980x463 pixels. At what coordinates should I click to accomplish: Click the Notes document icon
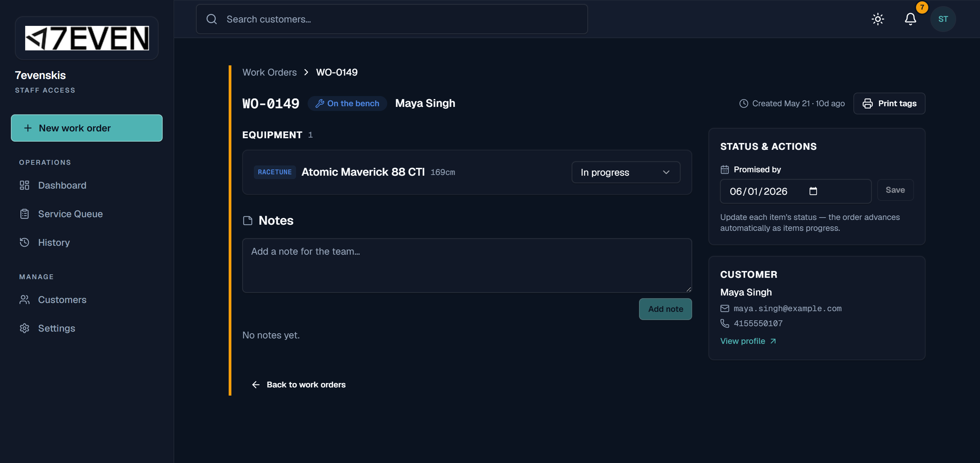pyautogui.click(x=248, y=221)
